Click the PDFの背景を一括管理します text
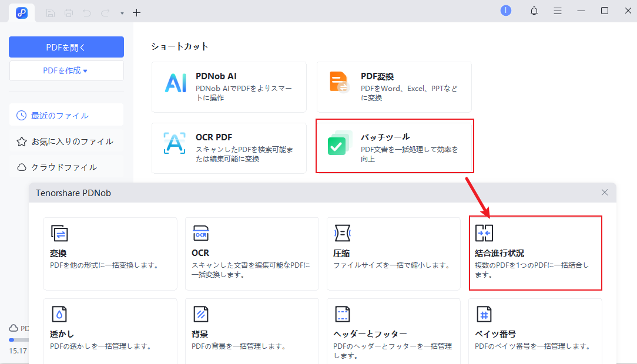Image resolution: width=637 pixels, height=364 pixels. tap(239, 346)
